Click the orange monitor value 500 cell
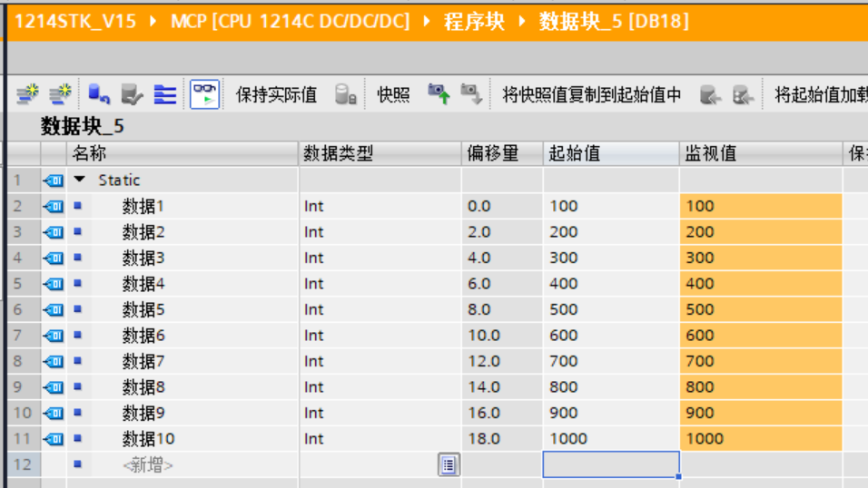Screen dimensions: 868x488 pos(760,309)
